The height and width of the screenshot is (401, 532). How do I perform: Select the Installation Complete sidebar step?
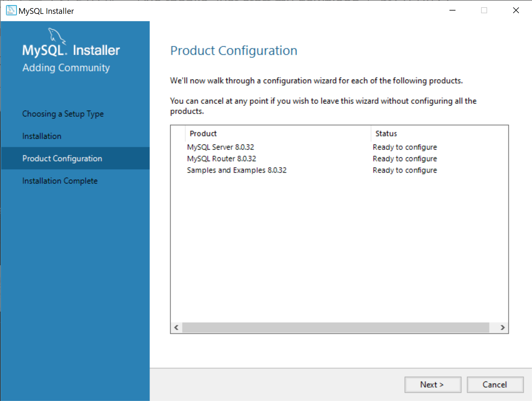60,181
